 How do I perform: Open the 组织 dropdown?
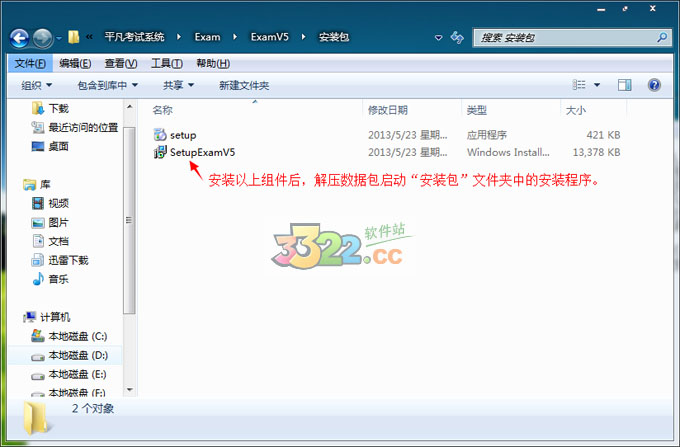36,85
